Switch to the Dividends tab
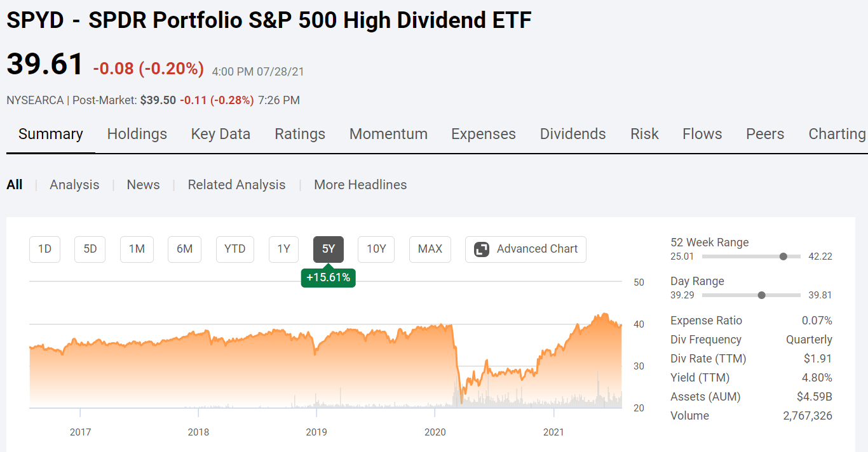The height and width of the screenshot is (452, 868). tap(573, 134)
